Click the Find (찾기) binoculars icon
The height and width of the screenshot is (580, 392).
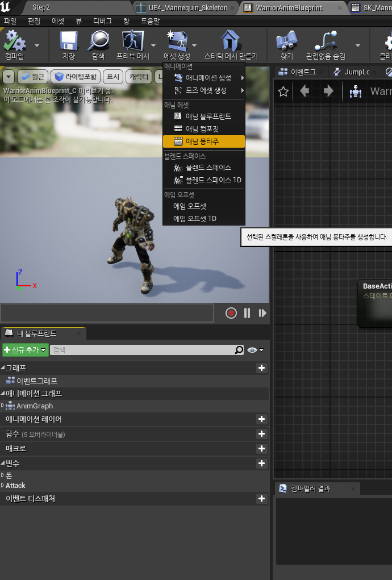click(x=286, y=41)
